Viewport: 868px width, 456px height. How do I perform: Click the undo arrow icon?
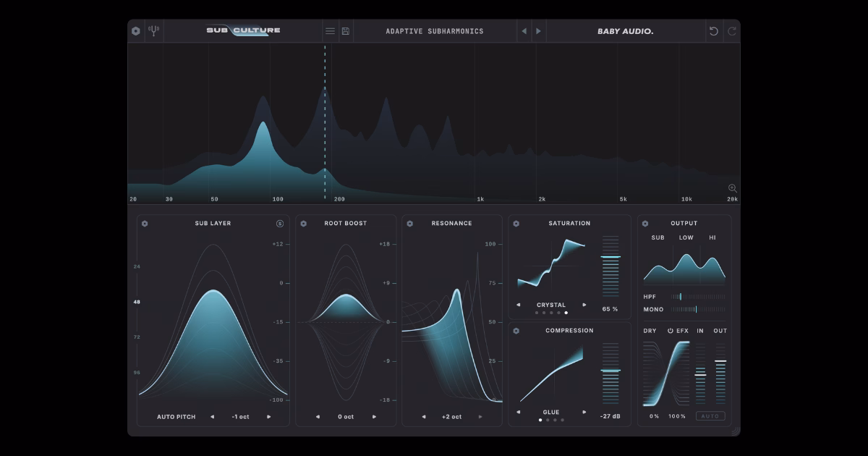(714, 31)
